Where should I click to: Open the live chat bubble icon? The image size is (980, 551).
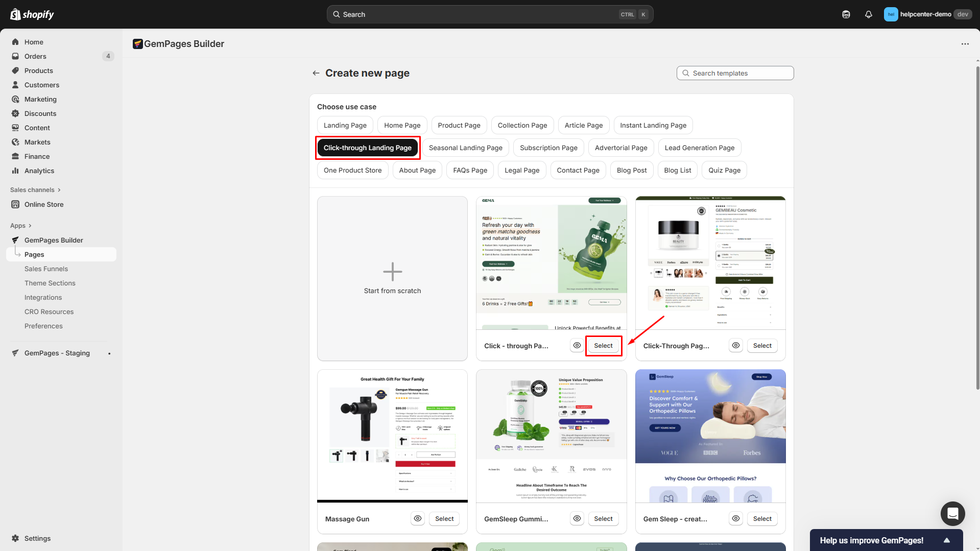click(x=952, y=513)
